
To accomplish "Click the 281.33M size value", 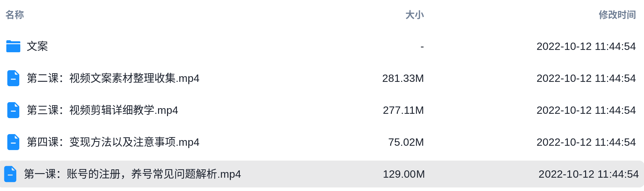I will coord(403,78).
